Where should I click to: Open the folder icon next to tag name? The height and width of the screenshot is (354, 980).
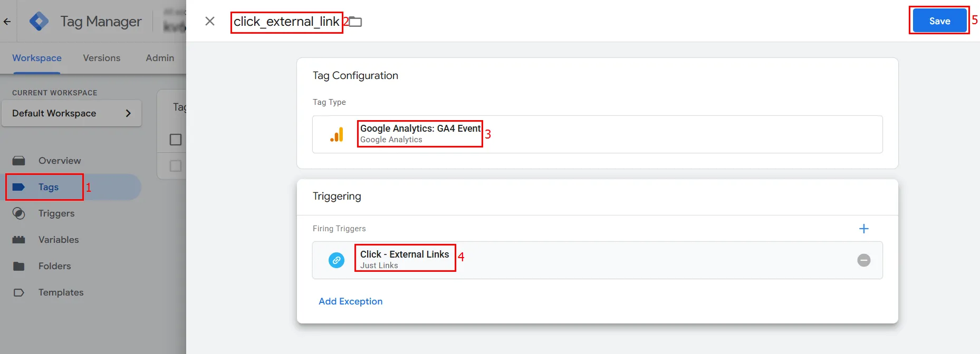pyautogui.click(x=356, y=22)
